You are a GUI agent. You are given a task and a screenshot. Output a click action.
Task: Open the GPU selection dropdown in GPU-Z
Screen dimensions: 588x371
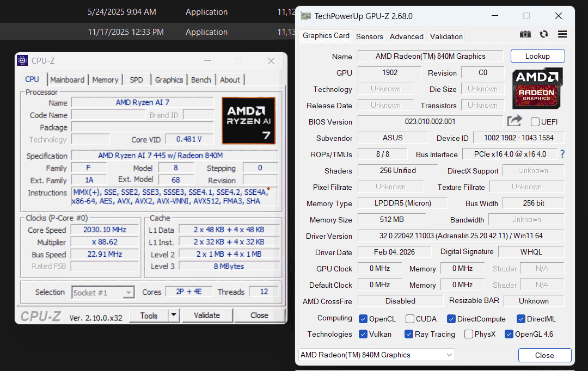(377, 355)
